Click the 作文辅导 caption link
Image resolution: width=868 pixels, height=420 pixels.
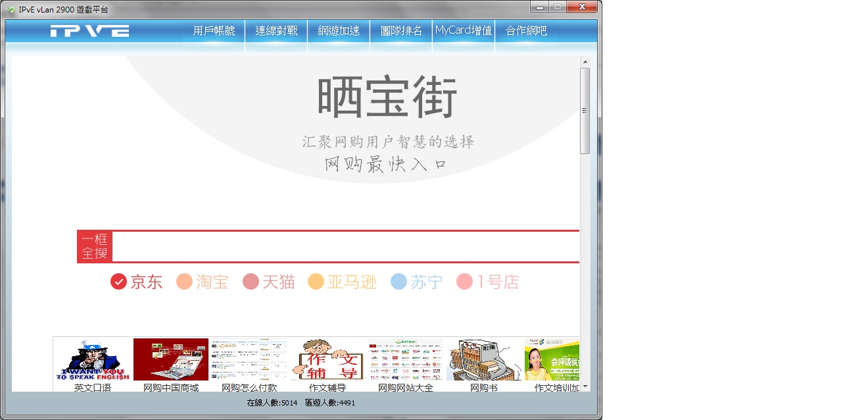pyautogui.click(x=327, y=388)
